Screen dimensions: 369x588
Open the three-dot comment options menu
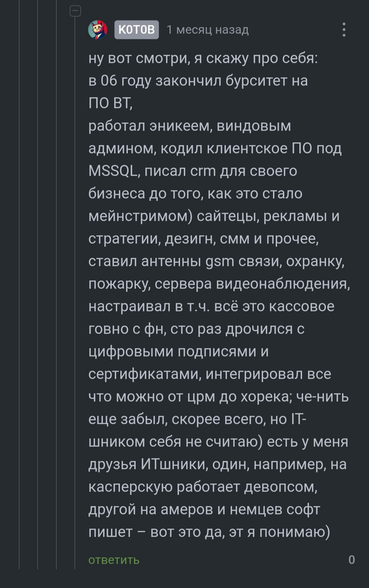(x=344, y=30)
